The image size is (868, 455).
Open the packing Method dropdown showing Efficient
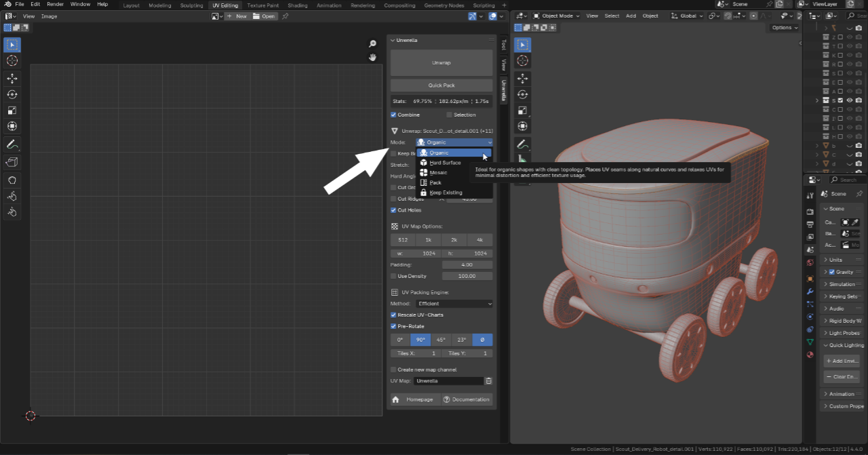point(454,304)
